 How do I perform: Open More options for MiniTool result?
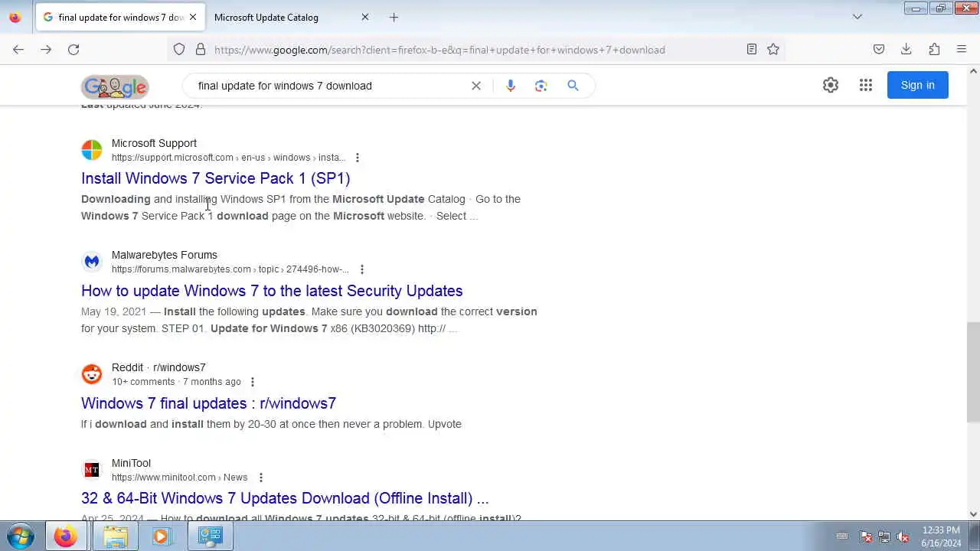260,478
